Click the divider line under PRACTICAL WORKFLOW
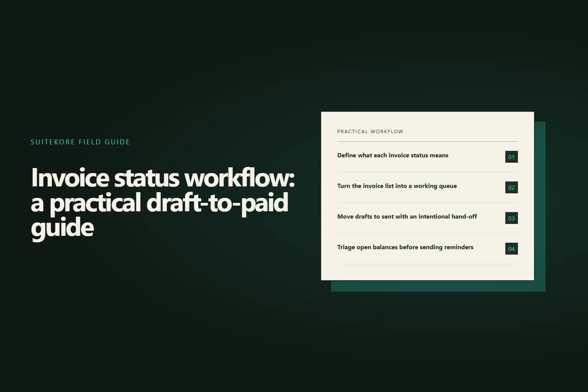Viewport: 588px width, 392px height. tap(428, 142)
